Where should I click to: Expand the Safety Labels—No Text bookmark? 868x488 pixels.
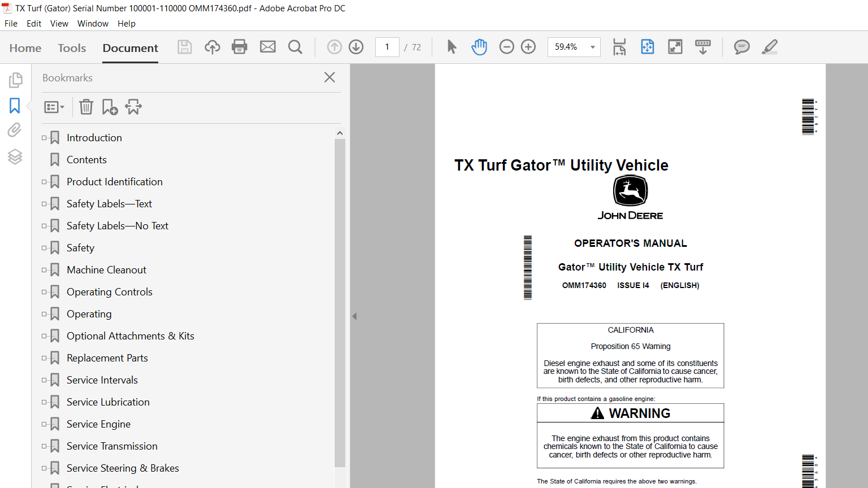44,226
